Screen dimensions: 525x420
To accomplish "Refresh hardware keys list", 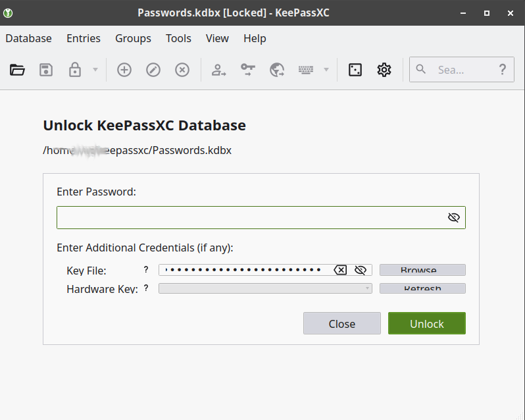I will [x=422, y=288].
